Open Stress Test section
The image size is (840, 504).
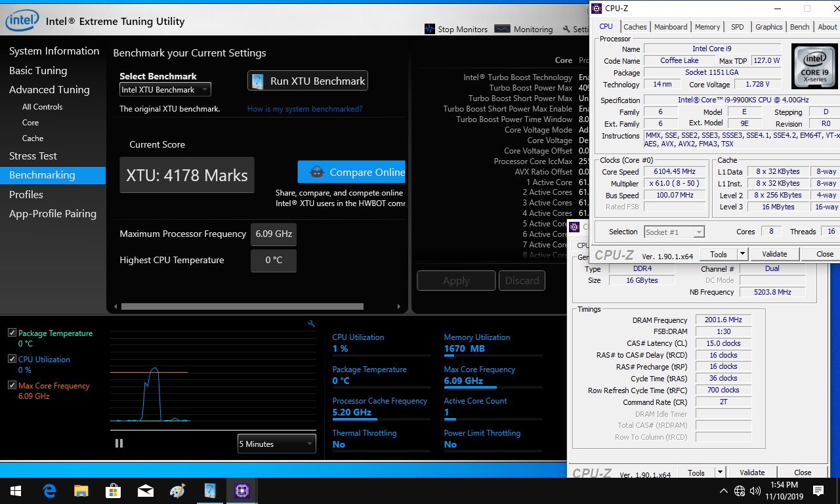33,156
